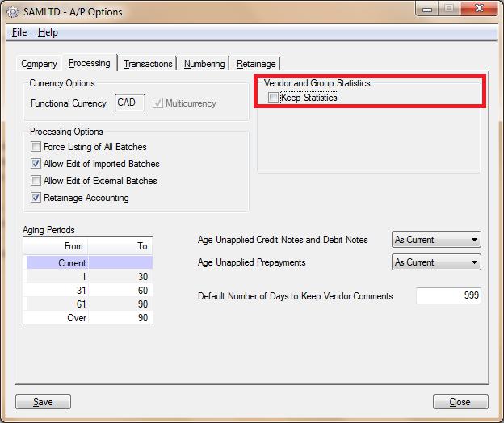This screenshot has height=423, width=504.
Task: Go to the Transactions tab
Action: click(x=148, y=64)
